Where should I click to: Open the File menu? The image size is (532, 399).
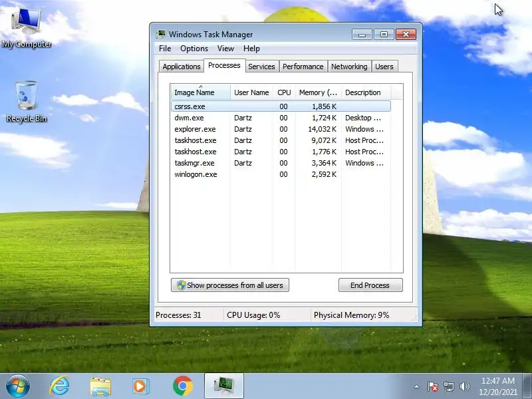pyautogui.click(x=165, y=49)
